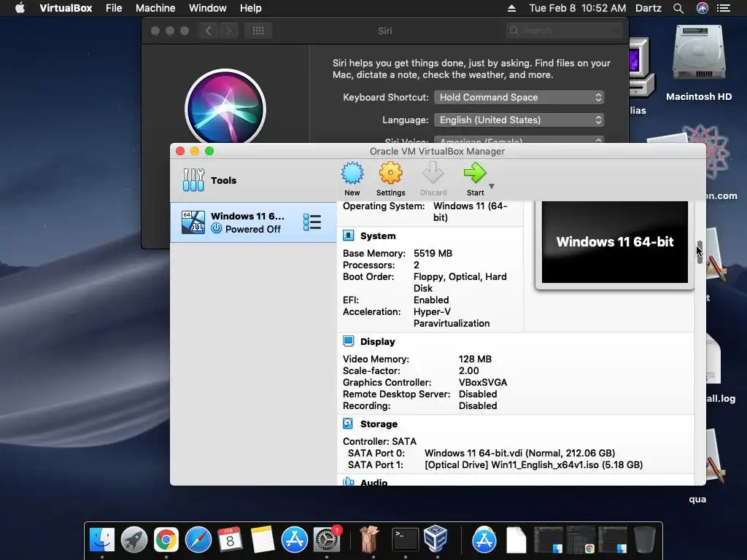Click the Display section icon
This screenshot has width=747, height=560.
point(348,341)
